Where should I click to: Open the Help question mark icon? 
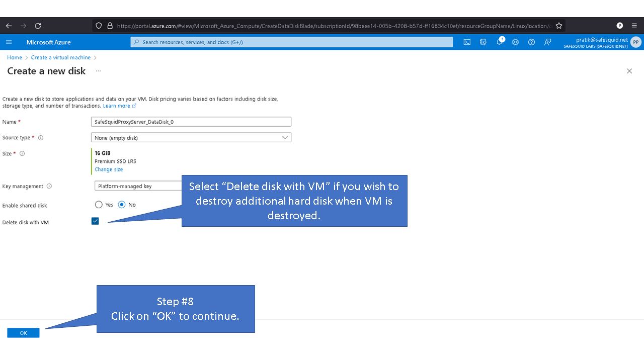coord(531,42)
